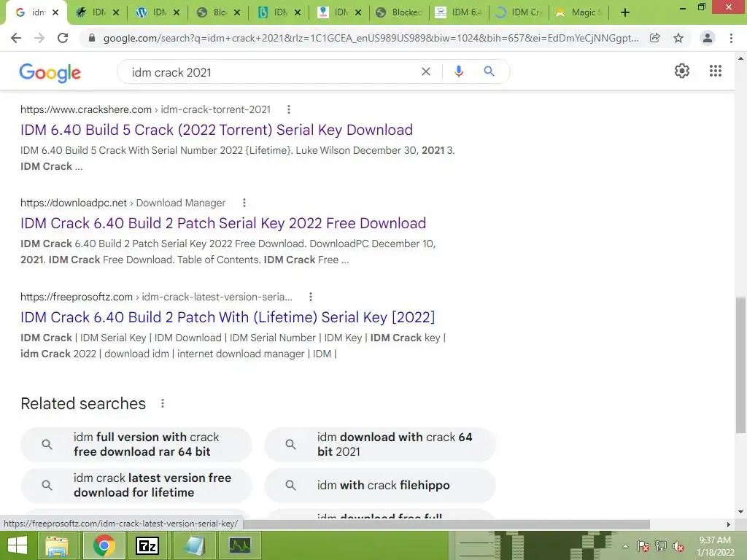Open Chrome's three-dot customize menu
Viewport: 747px width, 560px height.
point(731,38)
